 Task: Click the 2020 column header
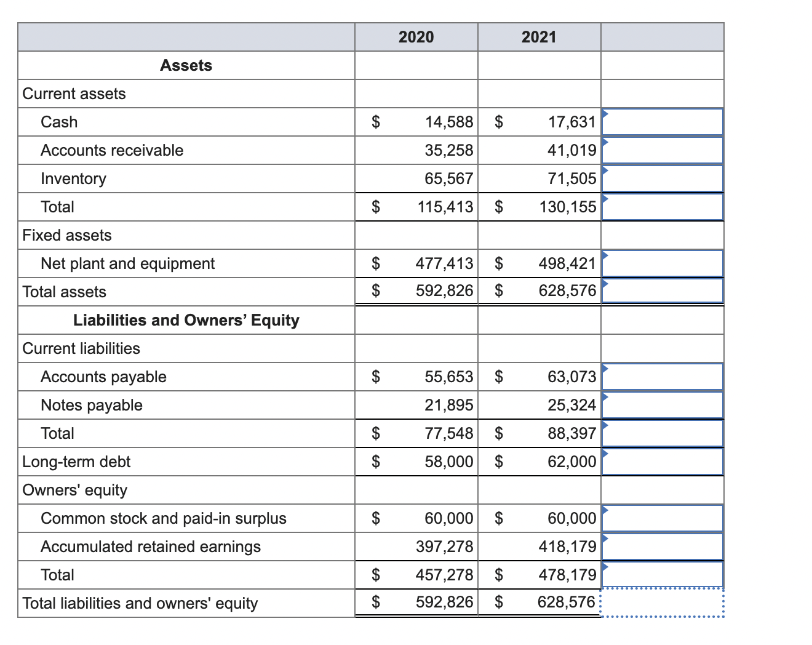416,37
